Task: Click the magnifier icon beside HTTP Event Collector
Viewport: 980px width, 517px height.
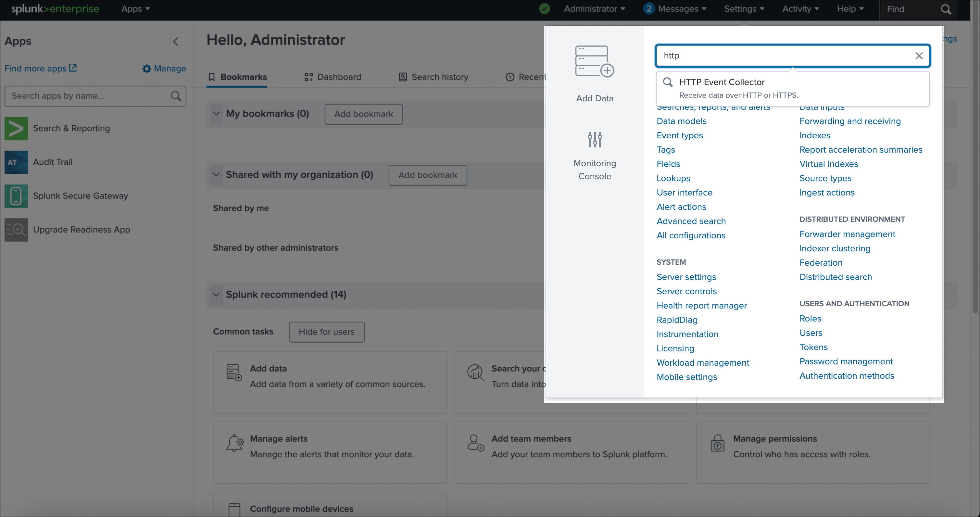Action: (668, 82)
